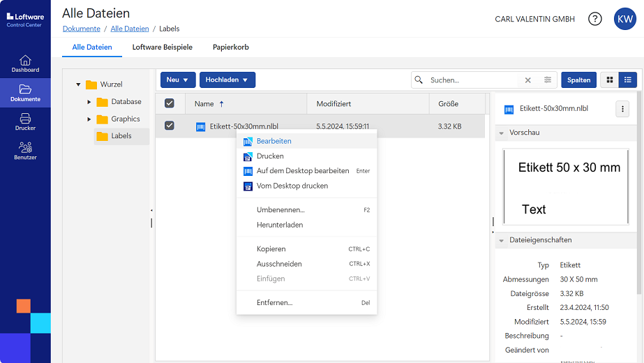Go to the Drucker sidebar section

(x=25, y=121)
